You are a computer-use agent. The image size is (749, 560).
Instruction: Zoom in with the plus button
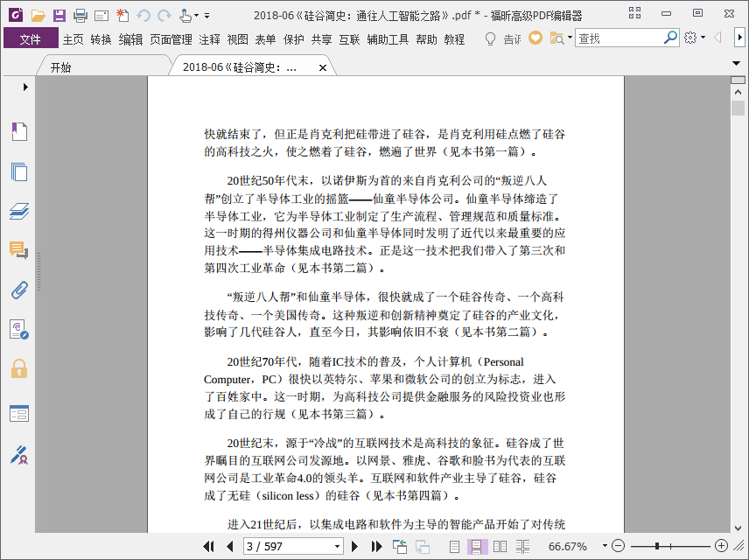721,546
